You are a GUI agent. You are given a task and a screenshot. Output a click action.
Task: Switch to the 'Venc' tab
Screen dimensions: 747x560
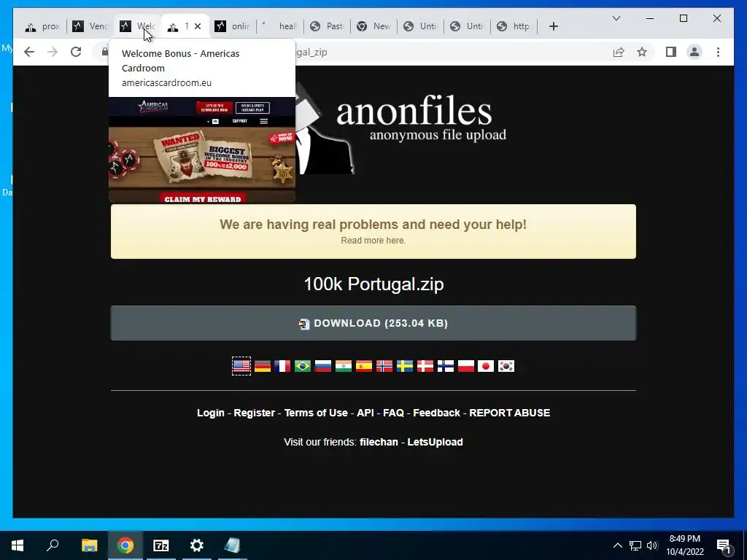[90, 26]
